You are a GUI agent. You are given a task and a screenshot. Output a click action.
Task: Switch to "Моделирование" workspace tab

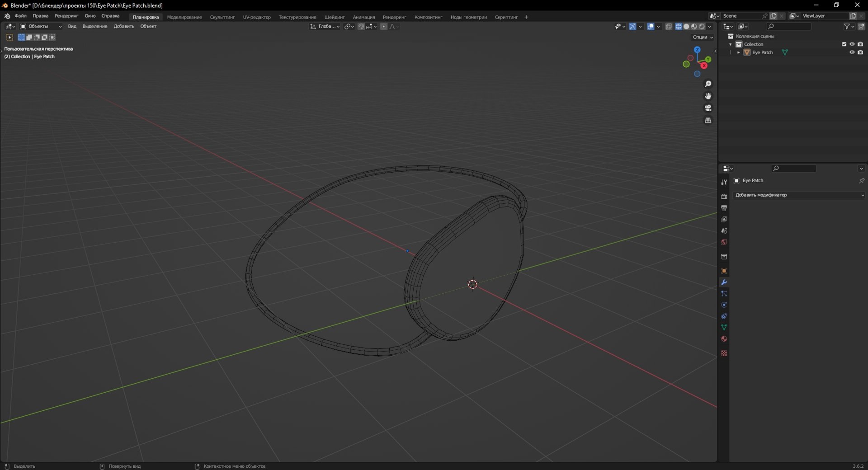(x=184, y=17)
